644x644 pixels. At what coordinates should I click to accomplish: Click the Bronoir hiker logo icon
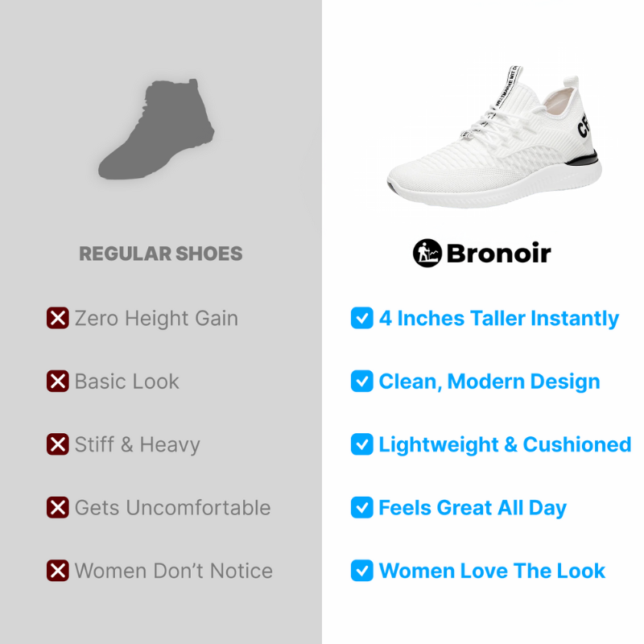(x=427, y=253)
